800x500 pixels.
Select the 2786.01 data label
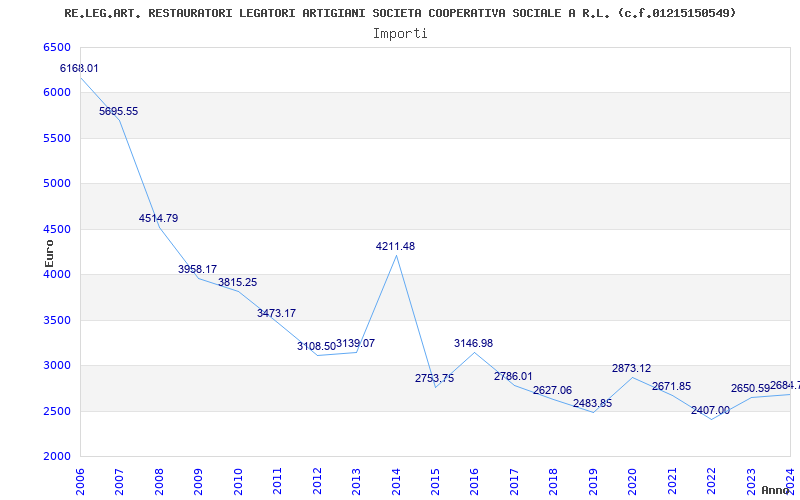(x=513, y=377)
